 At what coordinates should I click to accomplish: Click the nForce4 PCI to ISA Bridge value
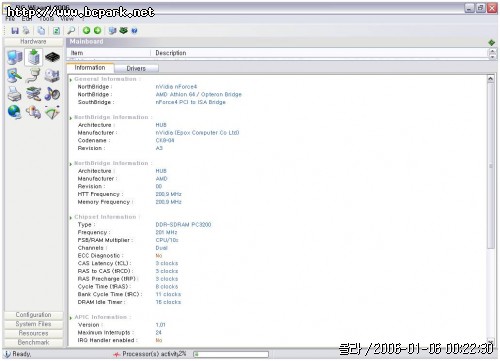click(x=191, y=102)
